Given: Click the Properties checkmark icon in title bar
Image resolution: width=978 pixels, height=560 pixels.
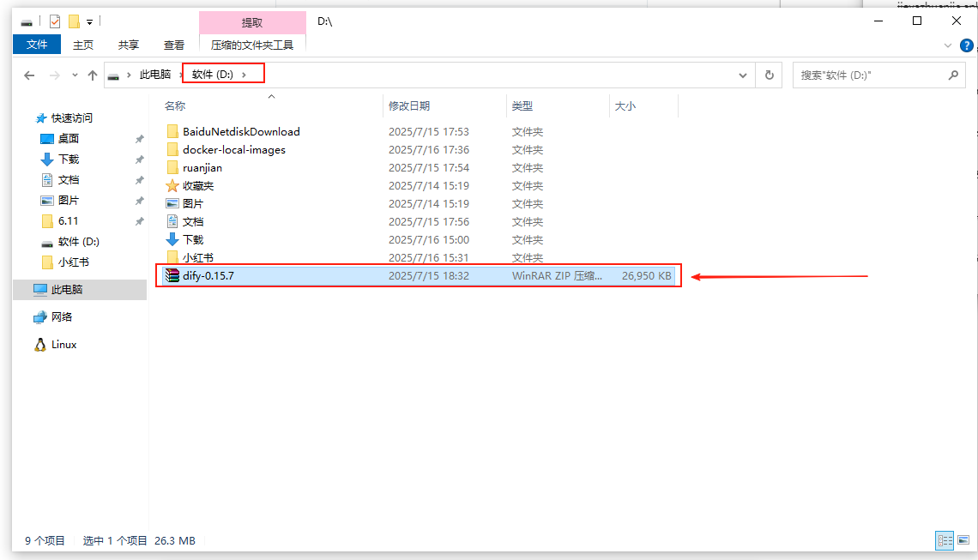Looking at the screenshot, I should pyautogui.click(x=55, y=21).
